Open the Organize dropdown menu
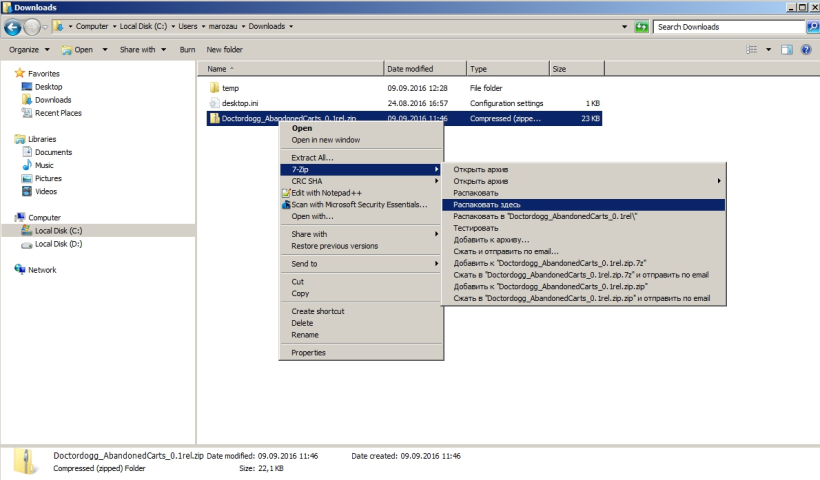This screenshot has height=480, width=820. [x=30, y=49]
